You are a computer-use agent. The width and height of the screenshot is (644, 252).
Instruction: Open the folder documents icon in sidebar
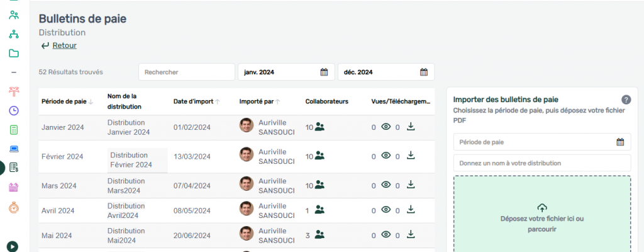(14, 53)
